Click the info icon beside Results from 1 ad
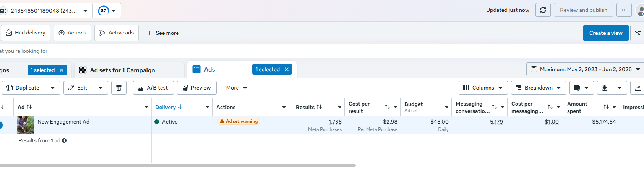This screenshot has width=644, height=173. coord(64,140)
